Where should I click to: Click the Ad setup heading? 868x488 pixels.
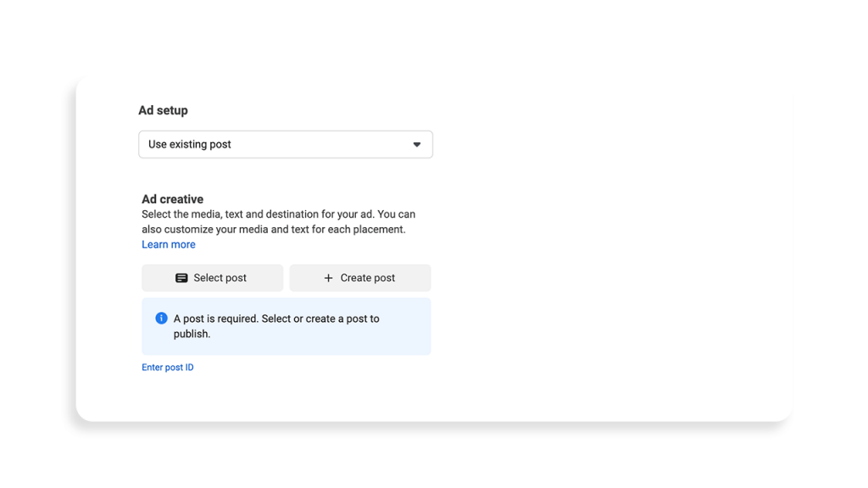pos(163,111)
